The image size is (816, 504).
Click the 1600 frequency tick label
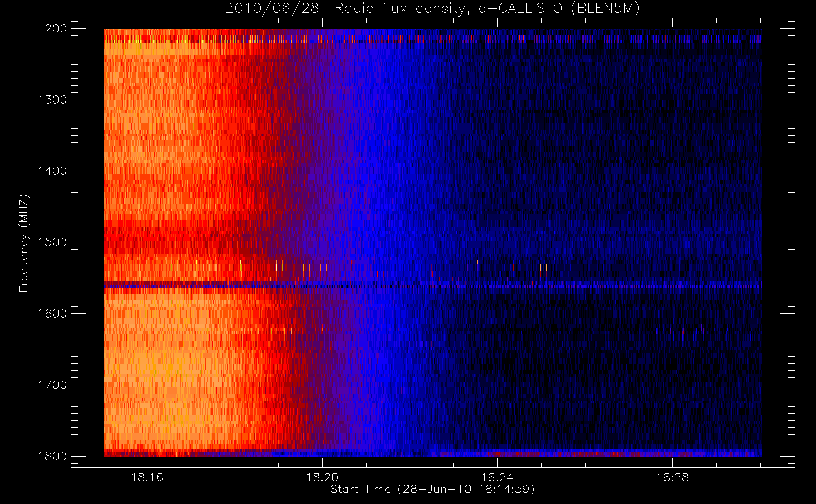pyautogui.click(x=52, y=313)
